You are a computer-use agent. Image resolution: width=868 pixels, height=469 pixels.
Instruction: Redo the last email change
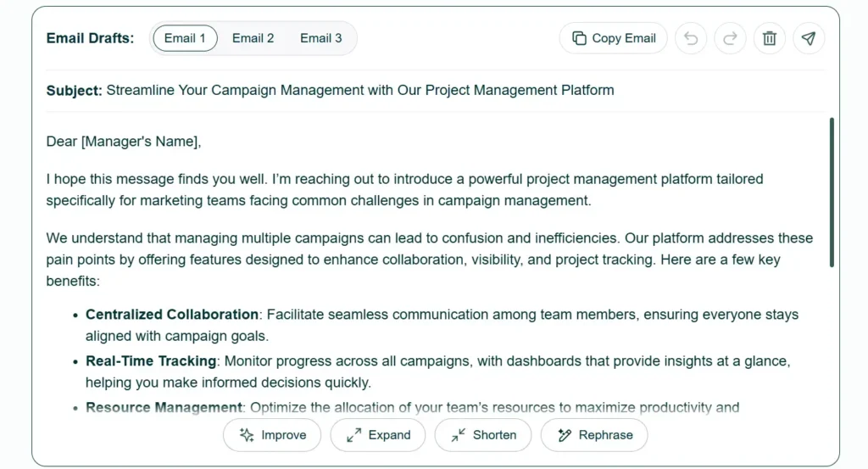pos(730,38)
